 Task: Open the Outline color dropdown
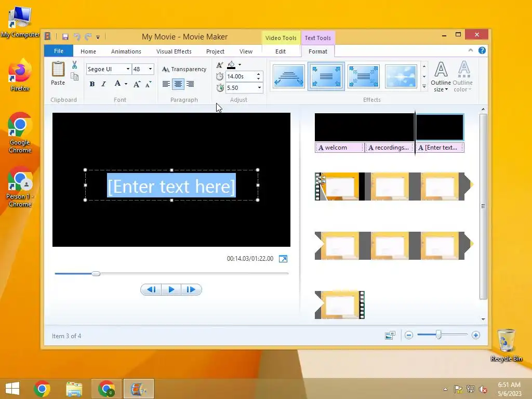pyautogui.click(x=463, y=77)
